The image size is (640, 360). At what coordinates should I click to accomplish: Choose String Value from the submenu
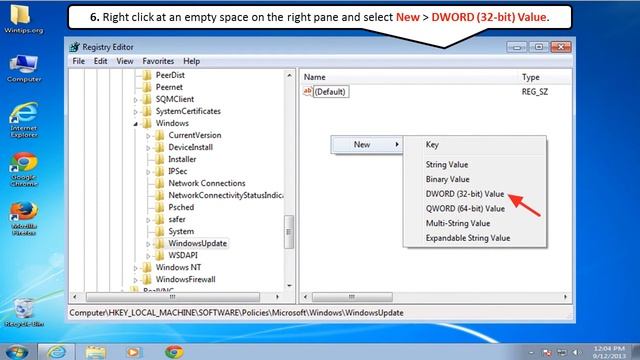coord(475,164)
